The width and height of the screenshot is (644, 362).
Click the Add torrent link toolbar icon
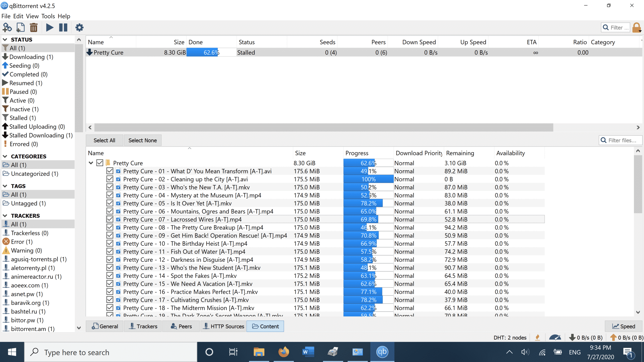click(x=7, y=27)
